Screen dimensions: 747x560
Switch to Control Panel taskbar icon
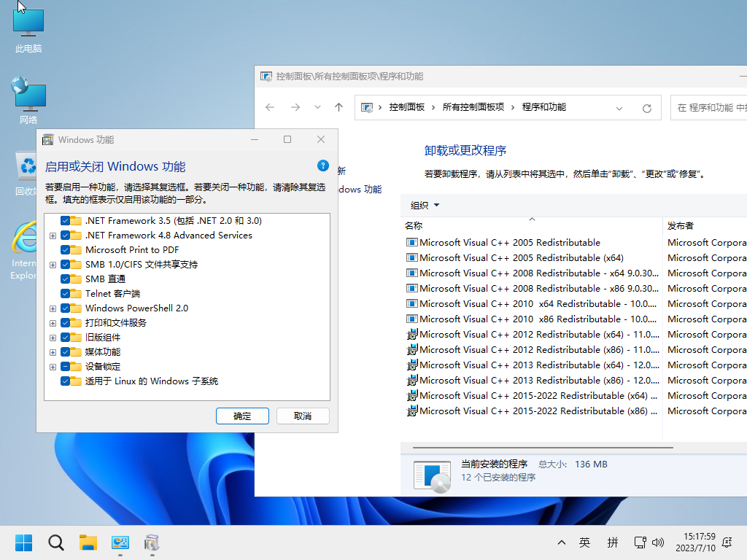tap(120, 542)
